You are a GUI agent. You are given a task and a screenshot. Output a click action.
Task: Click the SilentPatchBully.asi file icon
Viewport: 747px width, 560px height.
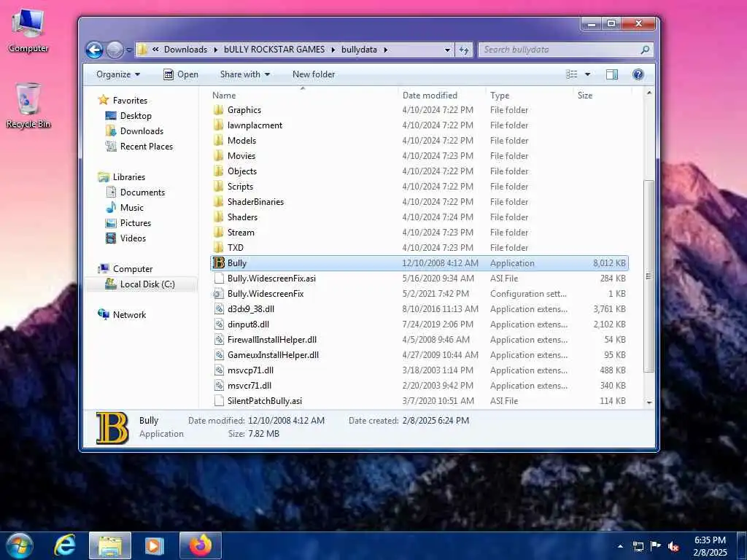[x=219, y=401]
